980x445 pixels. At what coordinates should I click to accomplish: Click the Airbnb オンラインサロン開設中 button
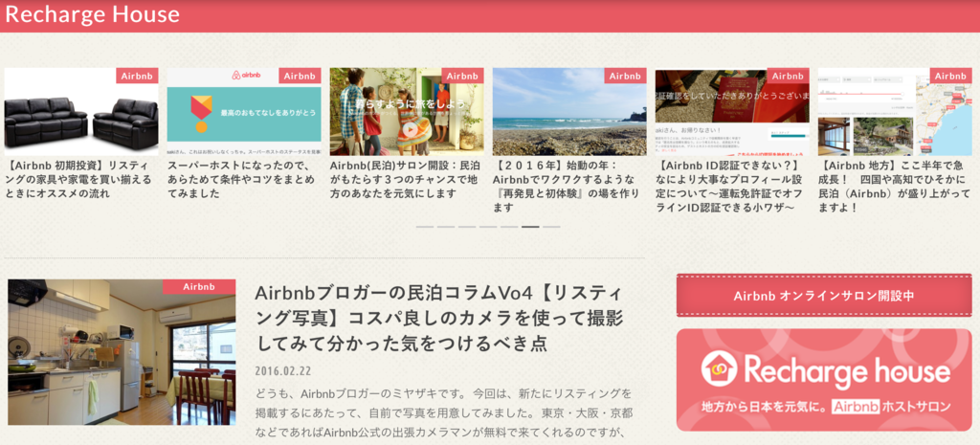tap(824, 296)
